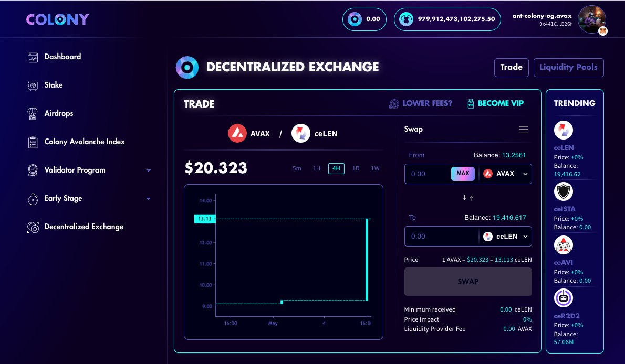This screenshot has height=364, width=625.
Task: Open Validator Program menu item
Action: [x=75, y=170]
